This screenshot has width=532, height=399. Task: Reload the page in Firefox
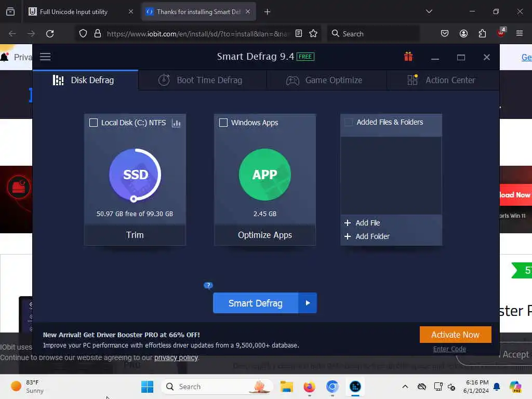click(x=50, y=34)
